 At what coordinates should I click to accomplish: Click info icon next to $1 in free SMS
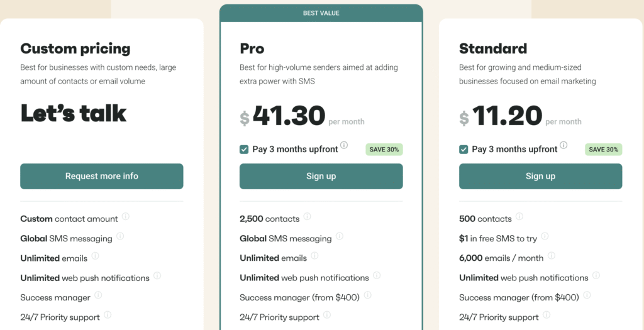click(545, 236)
